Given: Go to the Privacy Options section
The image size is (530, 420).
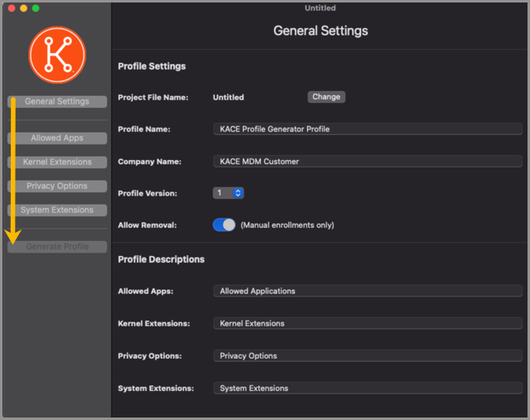Looking at the screenshot, I should point(57,186).
